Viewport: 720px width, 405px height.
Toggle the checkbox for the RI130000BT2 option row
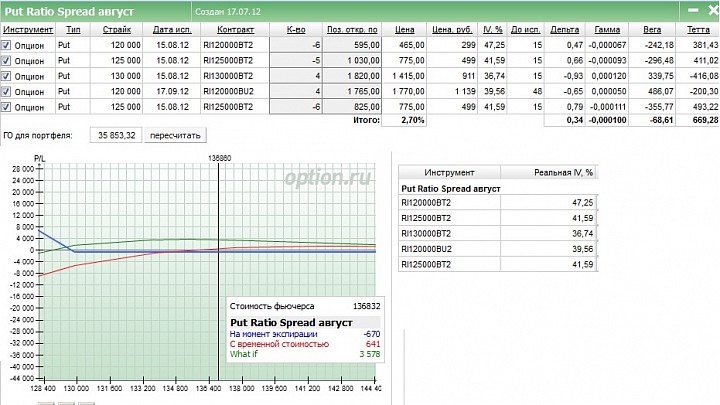point(6,76)
